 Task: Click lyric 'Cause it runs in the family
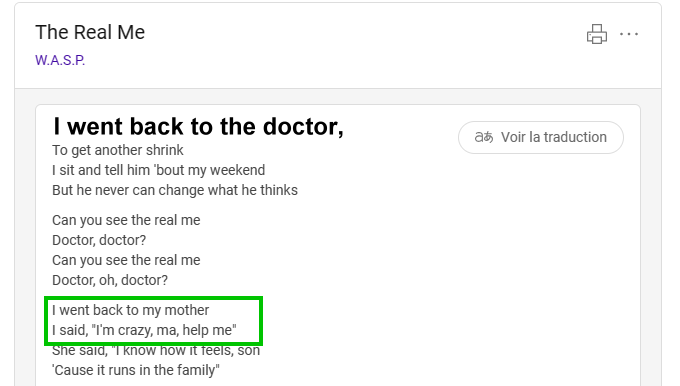(x=136, y=370)
